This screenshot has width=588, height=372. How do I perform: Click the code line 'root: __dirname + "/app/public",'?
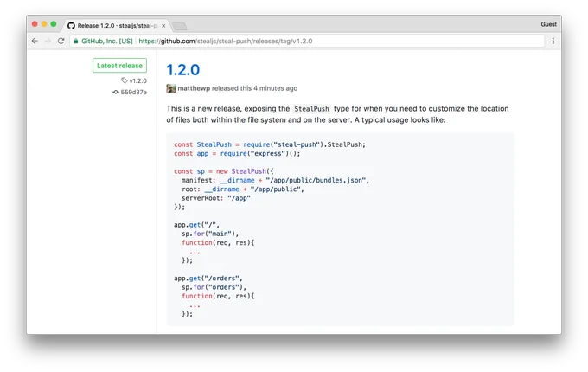click(x=243, y=189)
